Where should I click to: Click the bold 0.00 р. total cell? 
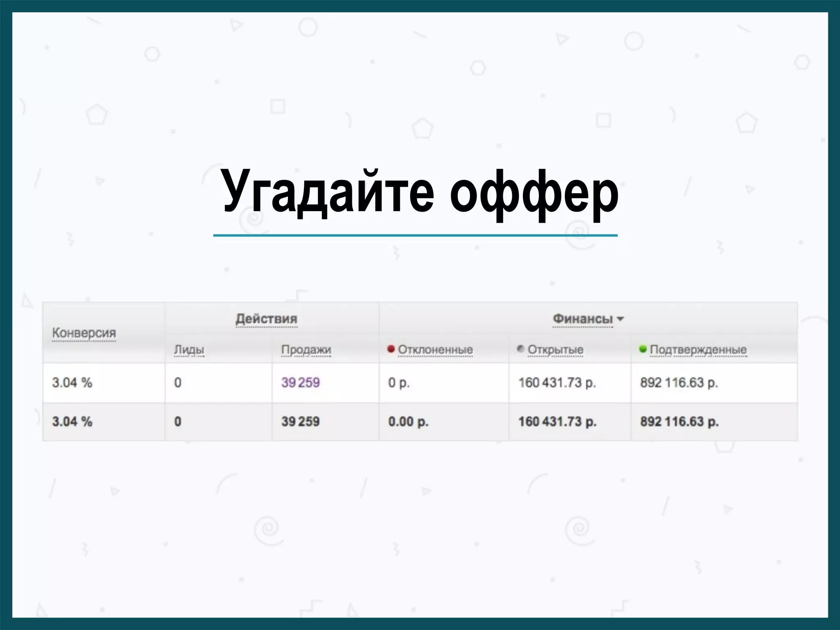pos(408,422)
